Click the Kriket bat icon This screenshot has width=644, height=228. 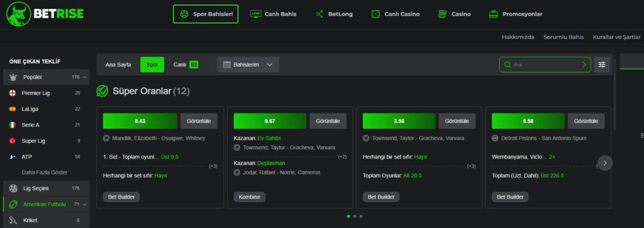(13, 220)
